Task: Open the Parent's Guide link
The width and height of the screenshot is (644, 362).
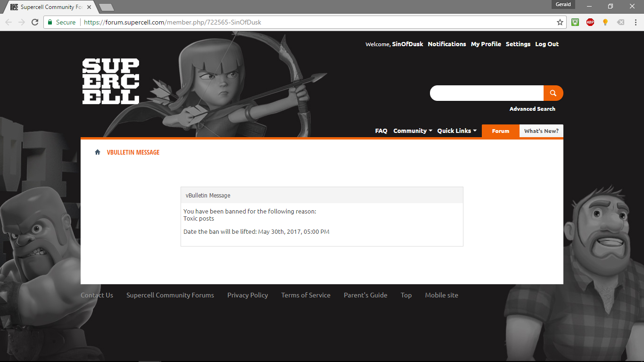Action: tap(365, 295)
